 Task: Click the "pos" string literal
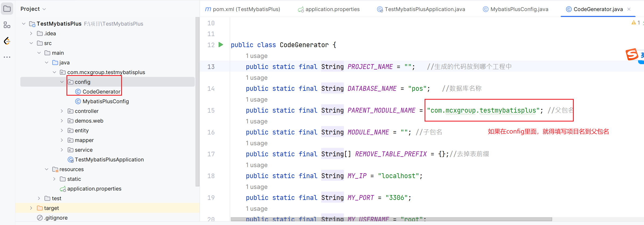pyautogui.click(x=417, y=89)
